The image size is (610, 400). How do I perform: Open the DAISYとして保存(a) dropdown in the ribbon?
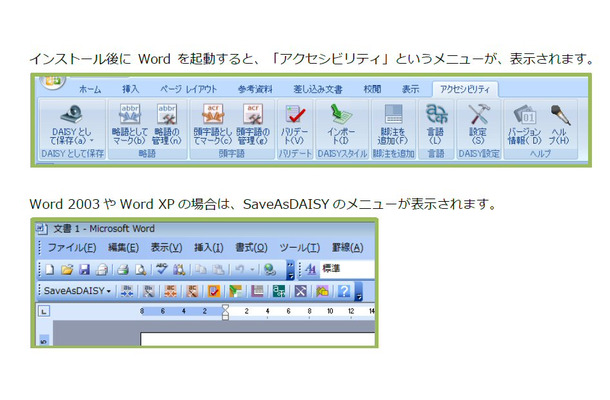point(72,125)
